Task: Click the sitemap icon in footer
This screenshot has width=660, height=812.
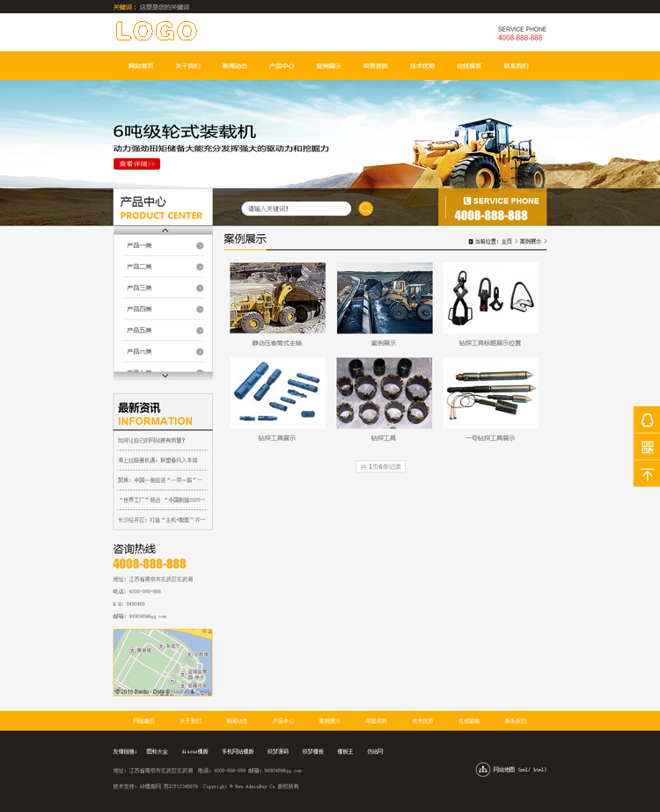Action: [x=483, y=770]
